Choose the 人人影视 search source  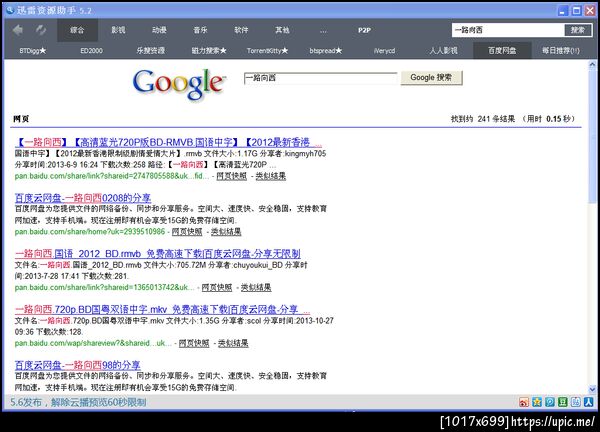[443, 51]
